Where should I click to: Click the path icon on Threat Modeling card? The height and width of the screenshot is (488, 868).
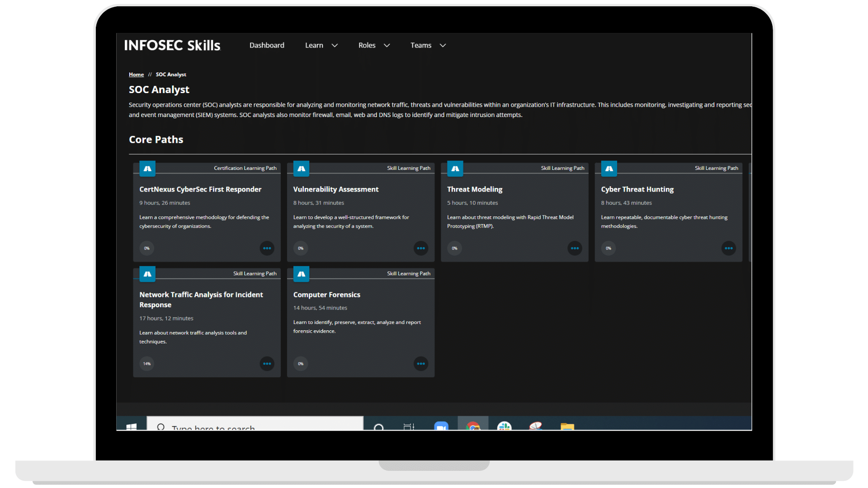click(455, 169)
